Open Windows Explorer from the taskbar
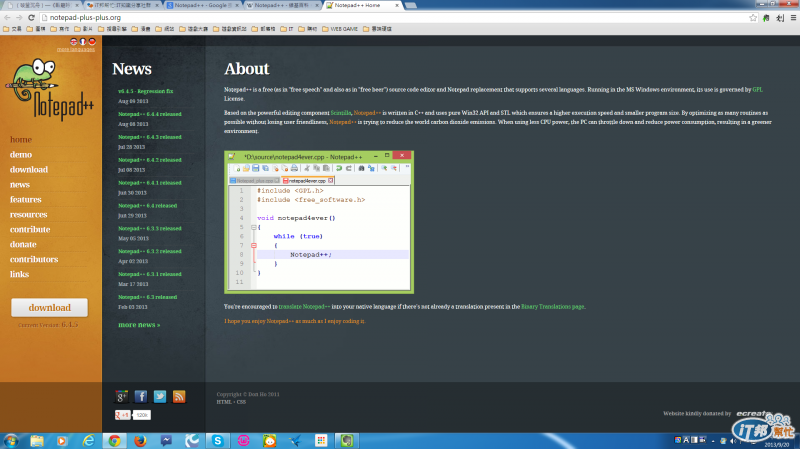 click(x=37, y=440)
